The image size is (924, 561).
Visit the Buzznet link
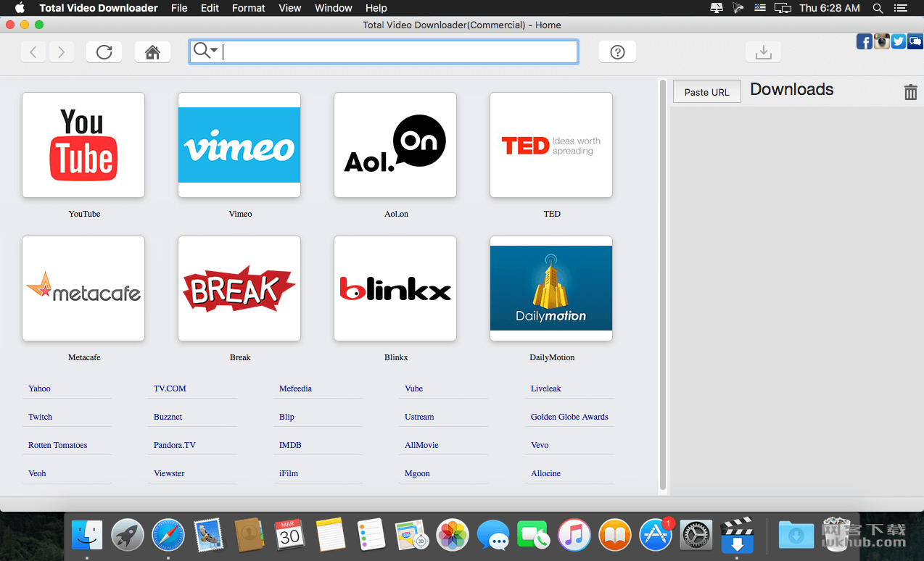coord(168,417)
